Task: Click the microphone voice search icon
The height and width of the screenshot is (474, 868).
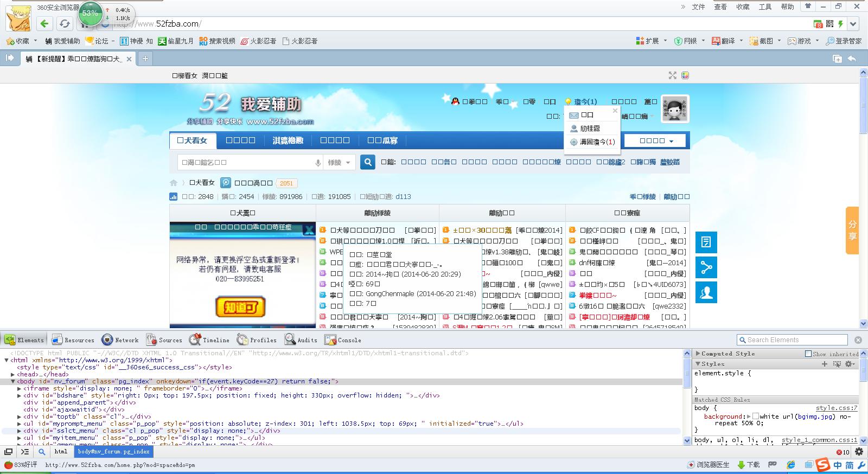Action: tap(318, 163)
